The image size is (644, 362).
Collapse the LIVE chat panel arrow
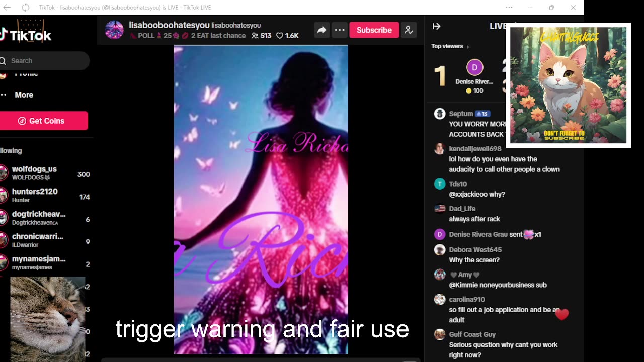pos(436,26)
